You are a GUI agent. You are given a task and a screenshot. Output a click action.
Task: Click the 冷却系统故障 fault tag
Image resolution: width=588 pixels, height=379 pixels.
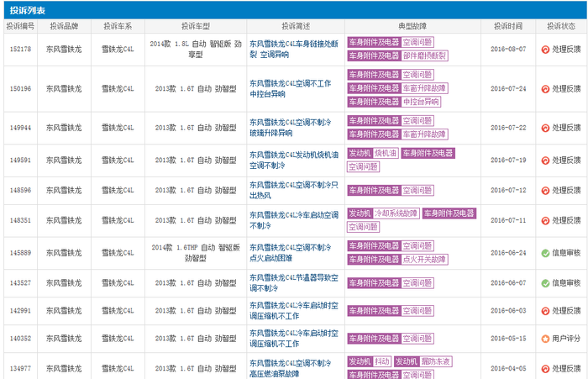pos(396,213)
